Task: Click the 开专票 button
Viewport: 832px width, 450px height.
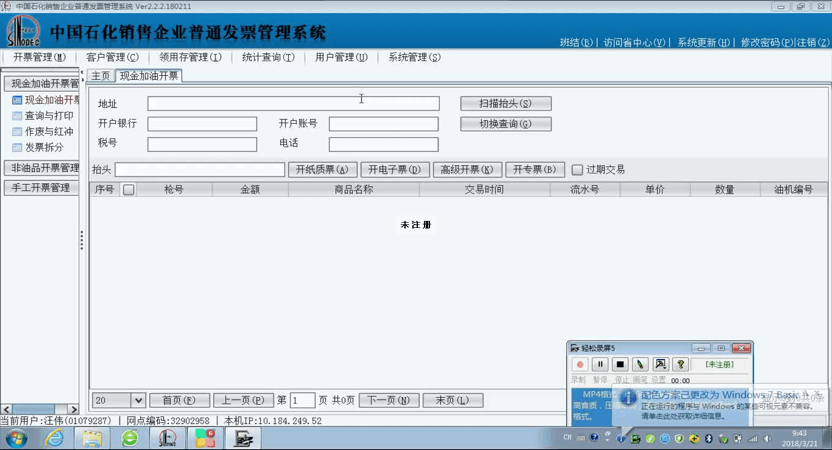Action: pos(535,169)
